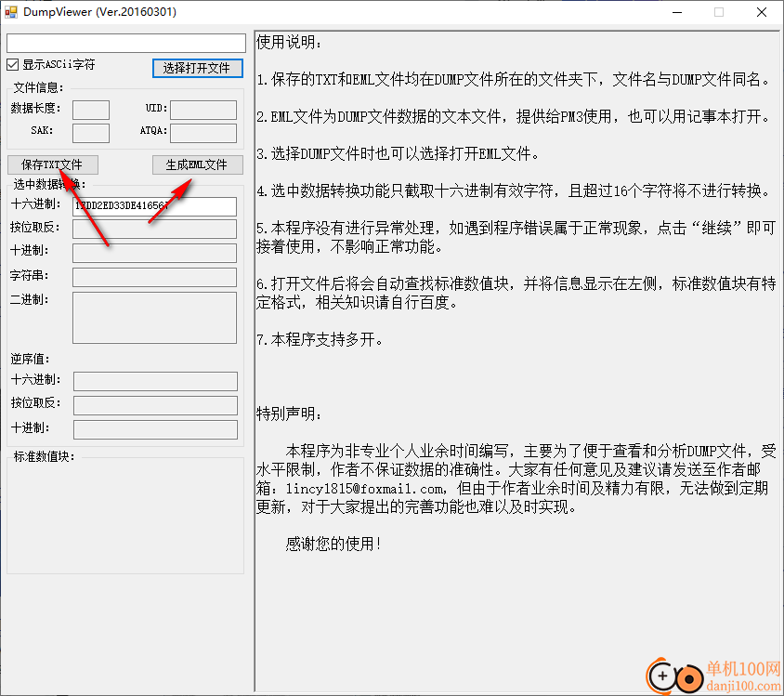
Task: Toggle the 显示ASCii字符 checkbox
Action: coord(13,64)
